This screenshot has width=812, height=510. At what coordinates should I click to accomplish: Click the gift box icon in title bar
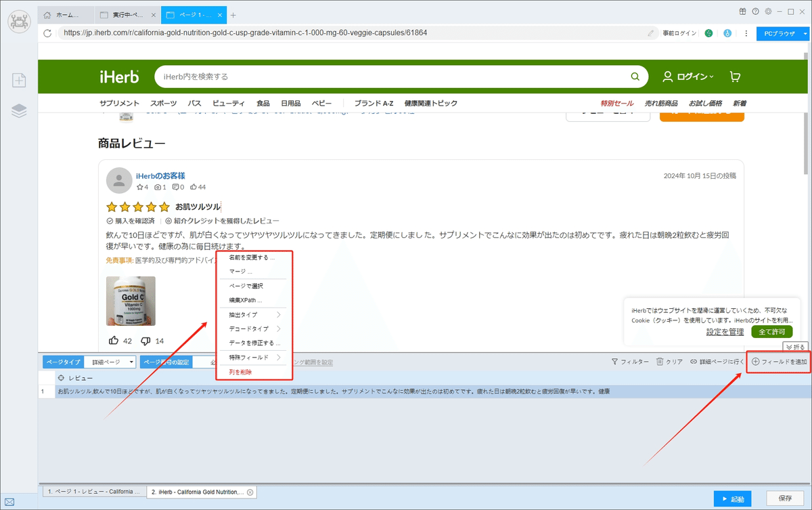click(742, 12)
